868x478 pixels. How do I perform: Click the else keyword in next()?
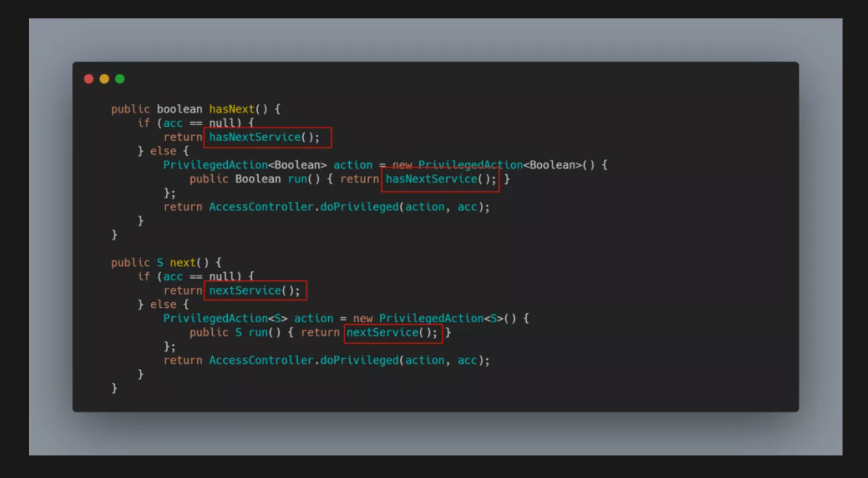pos(163,305)
